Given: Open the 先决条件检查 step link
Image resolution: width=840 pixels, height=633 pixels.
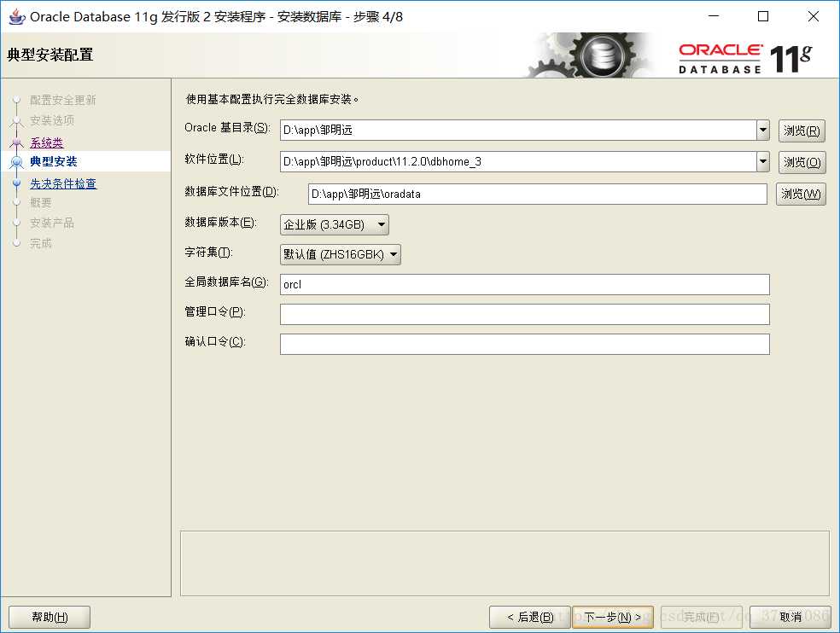Looking at the screenshot, I should click(x=63, y=183).
